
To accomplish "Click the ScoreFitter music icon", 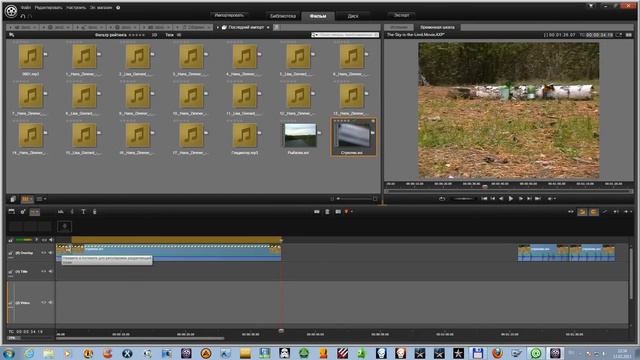I will pos(72,212).
